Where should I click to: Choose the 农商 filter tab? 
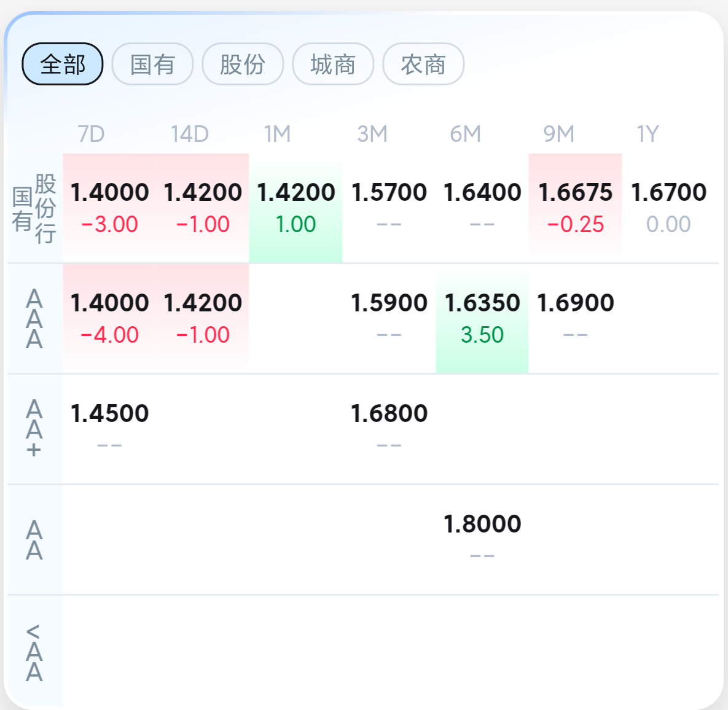[423, 64]
